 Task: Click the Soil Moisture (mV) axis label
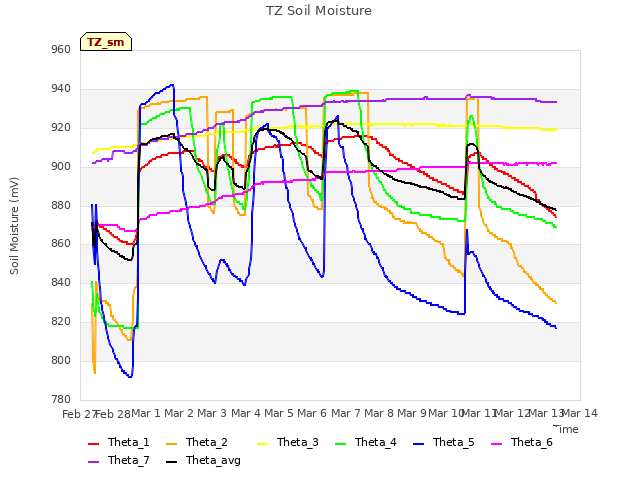click(x=14, y=226)
